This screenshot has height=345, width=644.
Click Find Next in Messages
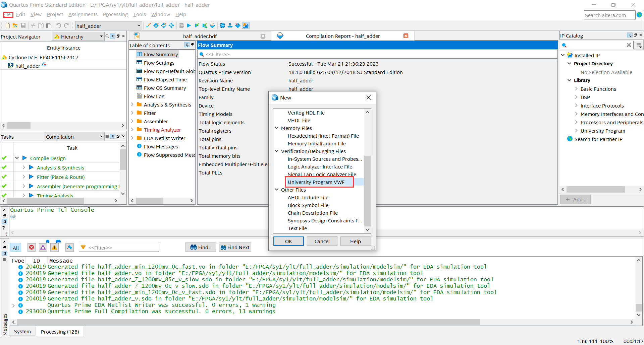tap(235, 247)
